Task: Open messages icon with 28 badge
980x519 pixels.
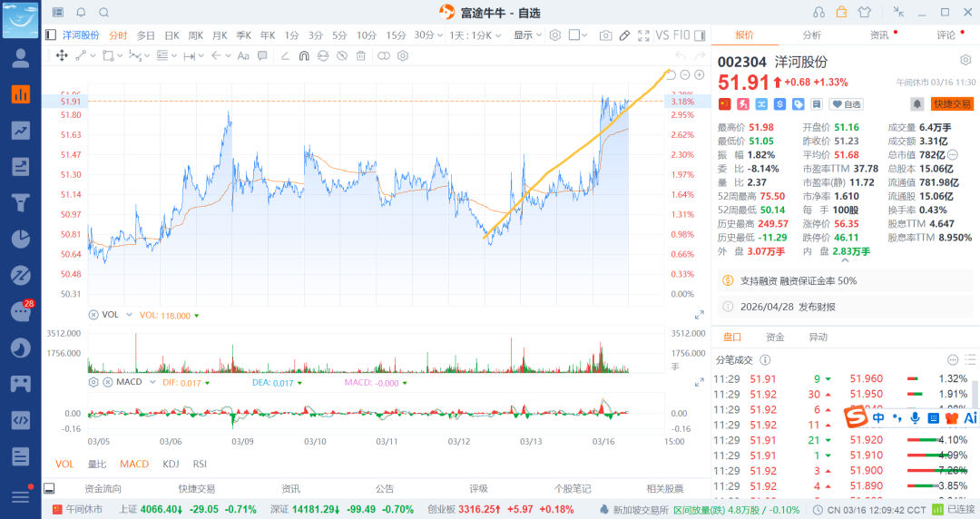Action: coord(21,311)
